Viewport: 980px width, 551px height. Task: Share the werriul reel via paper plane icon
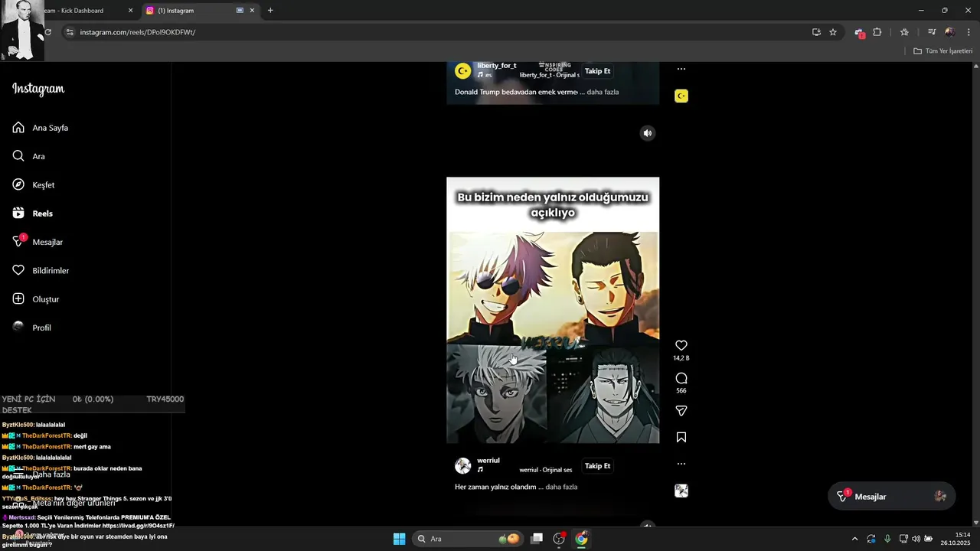pyautogui.click(x=681, y=411)
